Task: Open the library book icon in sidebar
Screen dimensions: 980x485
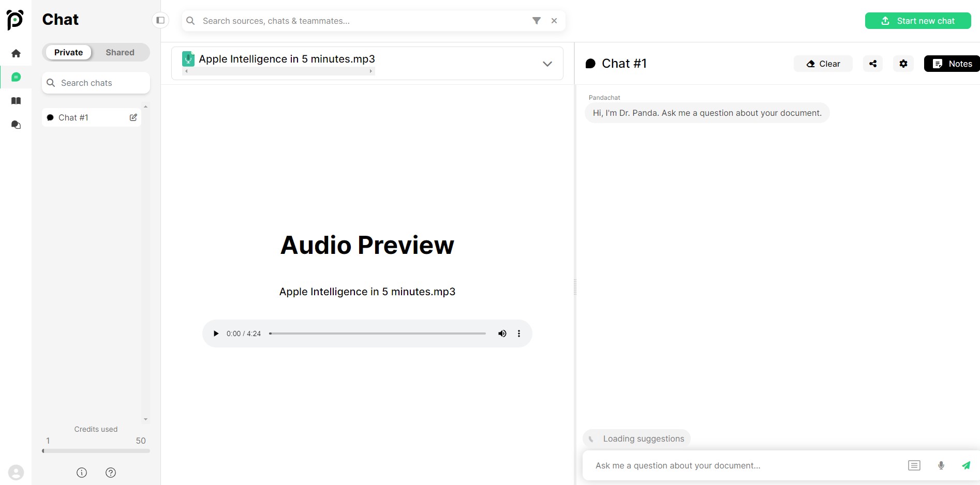Action: tap(16, 101)
